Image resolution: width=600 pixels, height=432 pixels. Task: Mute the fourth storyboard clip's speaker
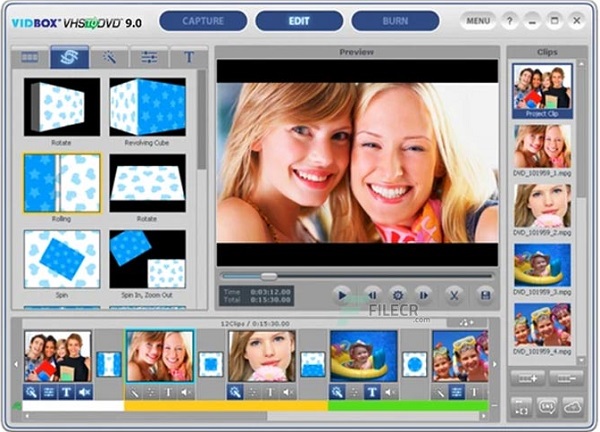point(390,392)
